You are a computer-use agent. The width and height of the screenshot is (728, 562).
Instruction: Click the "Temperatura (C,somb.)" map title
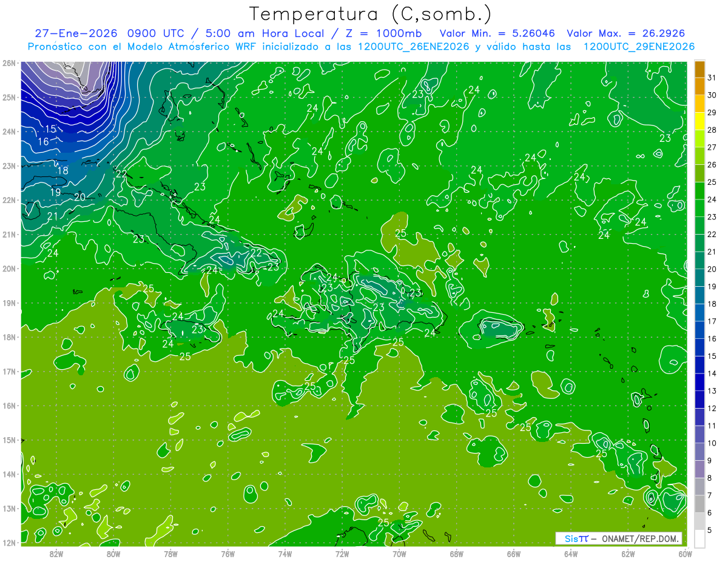[371, 14]
